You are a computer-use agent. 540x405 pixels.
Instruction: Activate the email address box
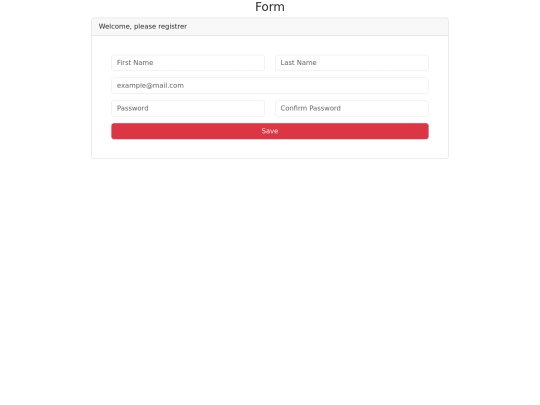(x=270, y=85)
